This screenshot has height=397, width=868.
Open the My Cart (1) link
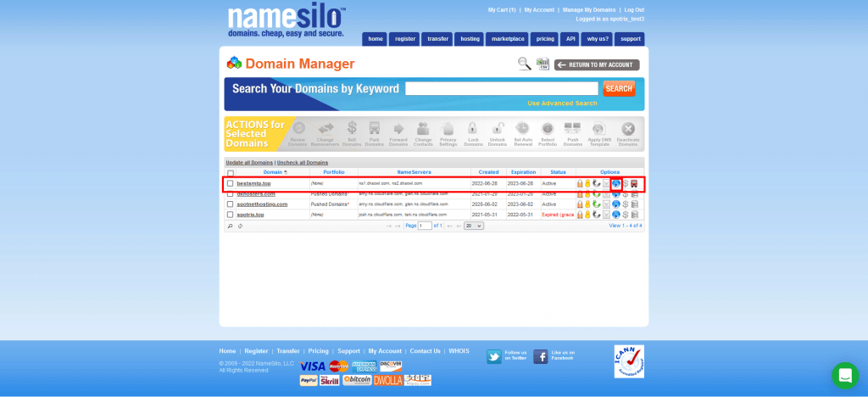(x=502, y=10)
